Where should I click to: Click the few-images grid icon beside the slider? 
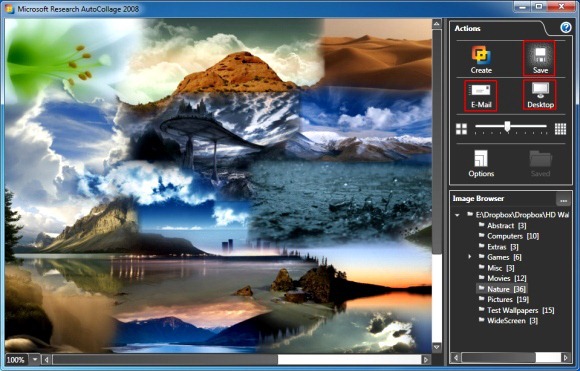461,129
